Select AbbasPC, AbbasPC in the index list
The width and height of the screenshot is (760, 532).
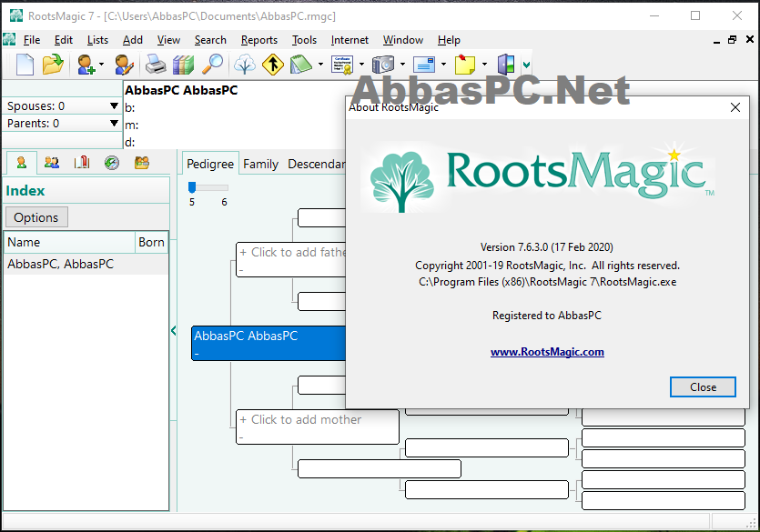click(x=86, y=264)
